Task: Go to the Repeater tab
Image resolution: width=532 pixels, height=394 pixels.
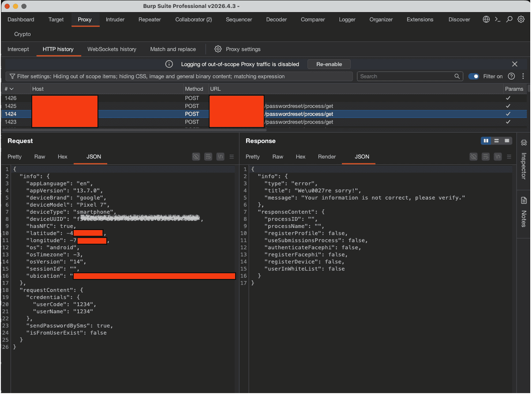Action: coord(150,19)
